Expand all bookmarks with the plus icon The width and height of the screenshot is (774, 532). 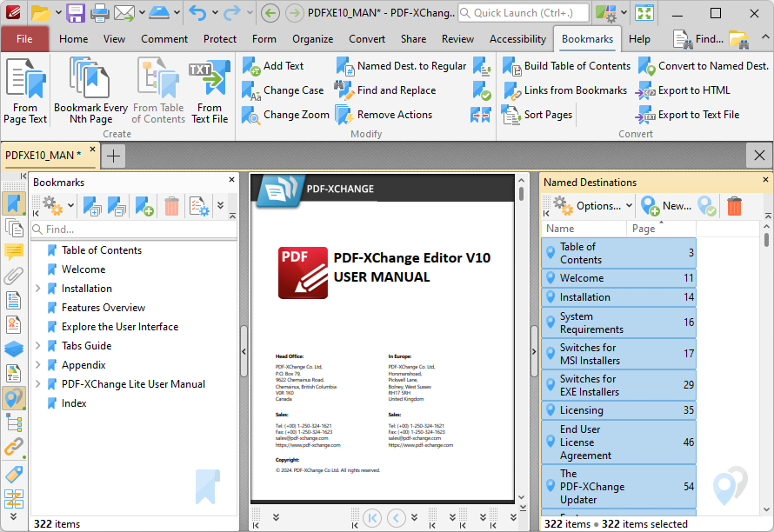click(92, 206)
